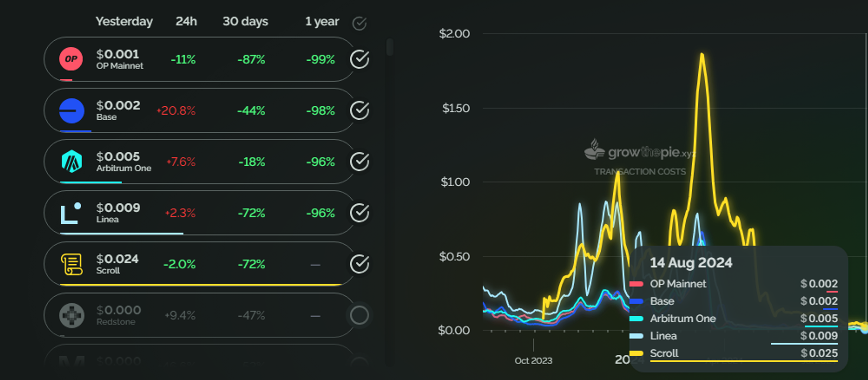Click Linea +2.3% 24h change

pyautogui.click(x=180, y=213)
